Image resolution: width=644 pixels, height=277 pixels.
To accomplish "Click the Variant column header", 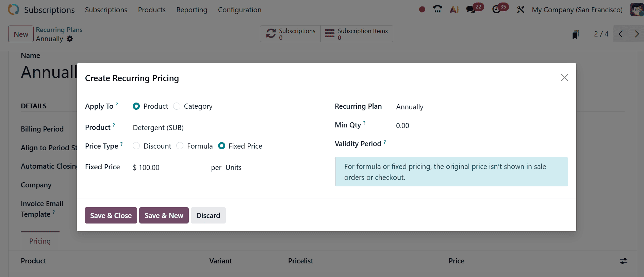I will (x=221, y=261).
